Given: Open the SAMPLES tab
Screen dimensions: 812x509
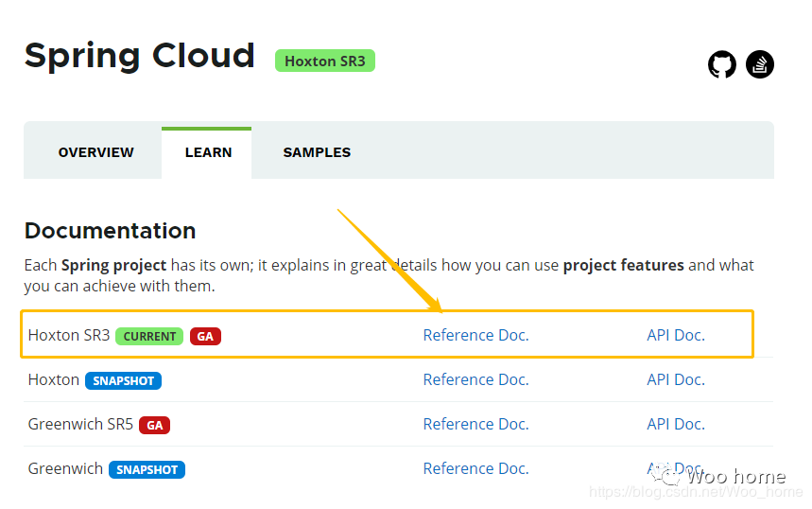Looking at the screenshot, I should tap(317, 152).
